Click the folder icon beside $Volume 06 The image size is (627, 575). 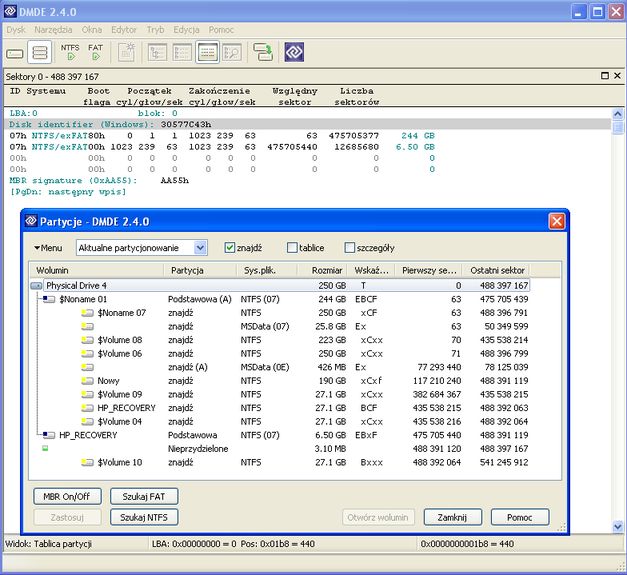pyautogui.click(x=88, y=353)
